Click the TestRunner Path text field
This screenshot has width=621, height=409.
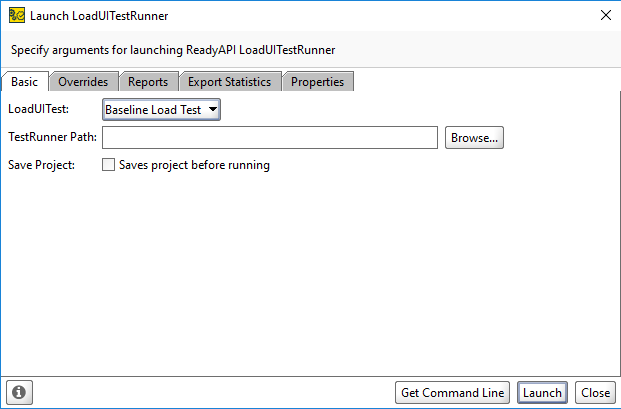click(270, 138)
